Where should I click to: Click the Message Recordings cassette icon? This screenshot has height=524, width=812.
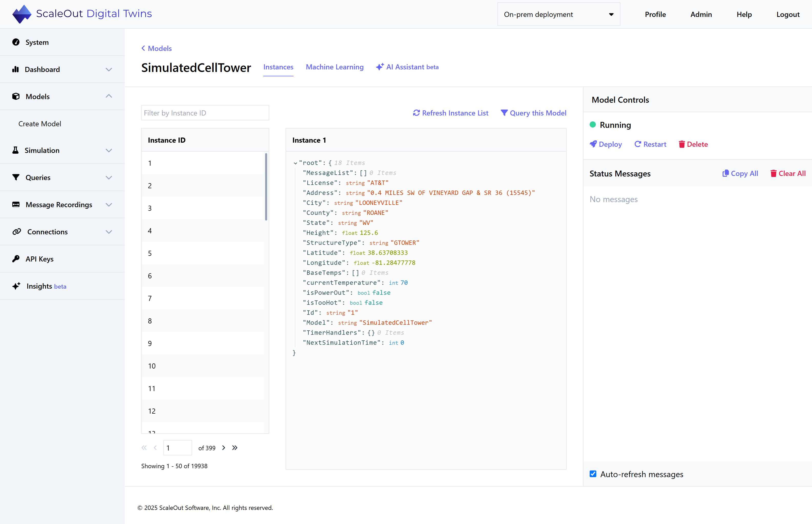16,204
